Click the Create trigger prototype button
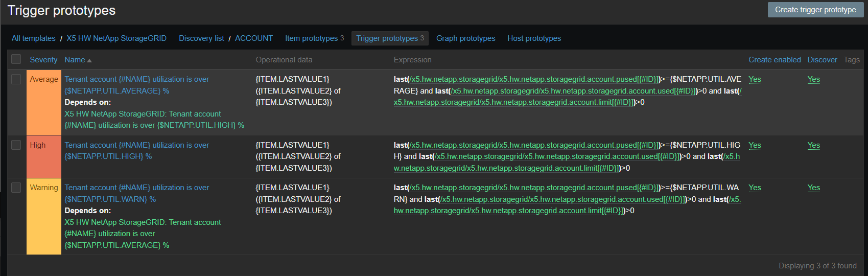This screenshot has height=276, width=868. 815,10
